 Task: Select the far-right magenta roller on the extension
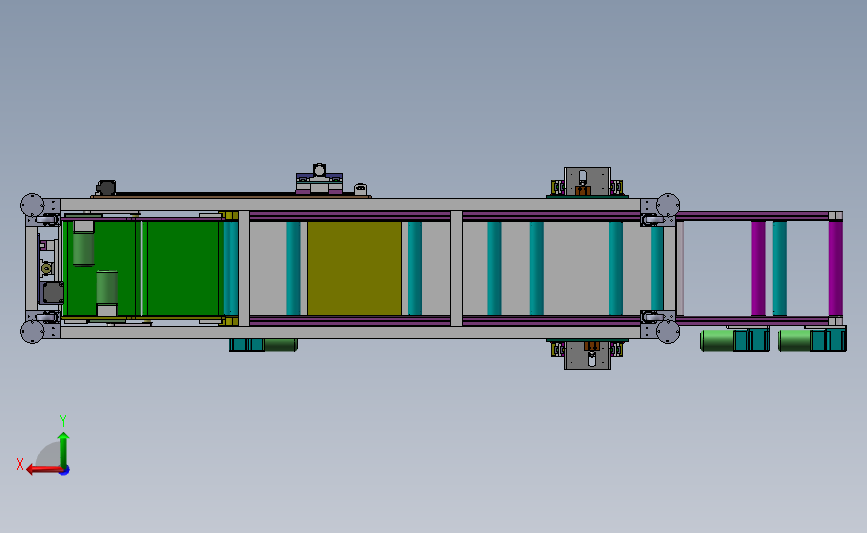click(835, 268)
